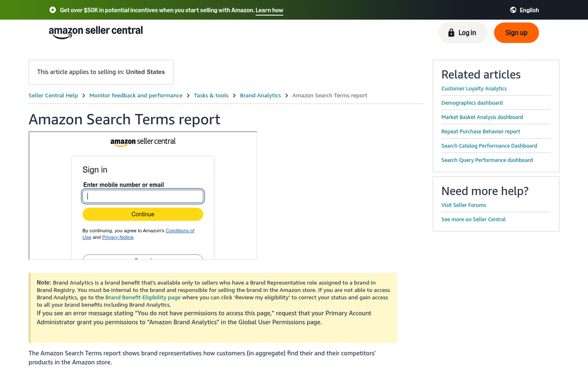Open the Market Basket Analysis dashboard link
The width and height of the screenshot is (588, 368).
[x=482, y=117]
